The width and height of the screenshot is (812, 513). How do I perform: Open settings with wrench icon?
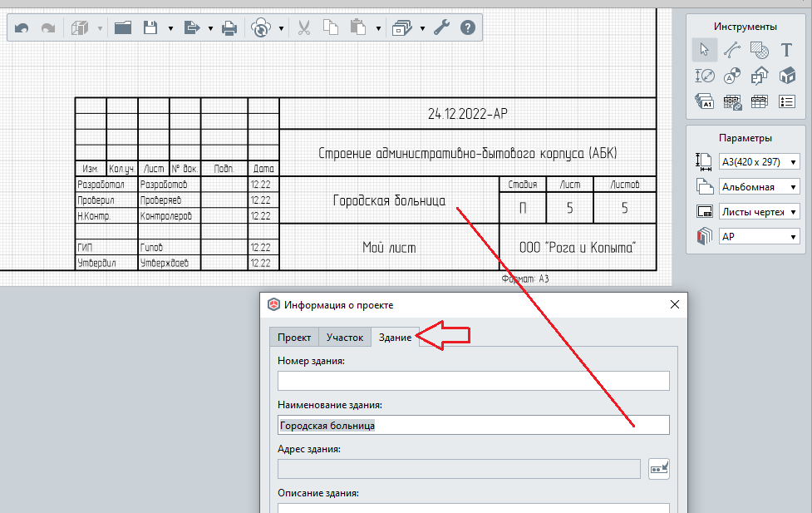click(441, 27)
